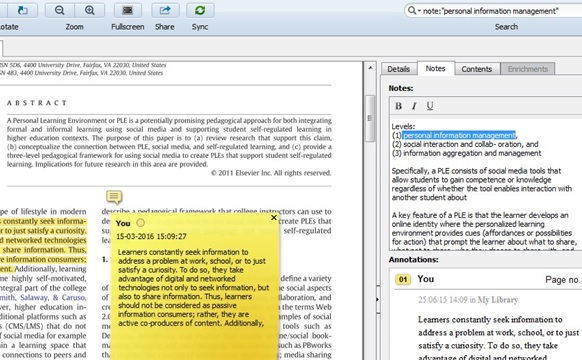Viewport: 582px width, 360px height.
Task: Select the Notes tab
Action: click(435, 69)
